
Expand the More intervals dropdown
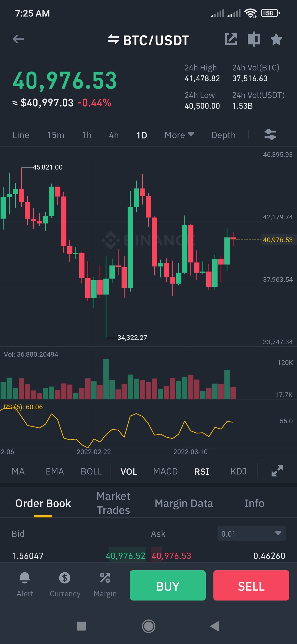click(179, 135)
